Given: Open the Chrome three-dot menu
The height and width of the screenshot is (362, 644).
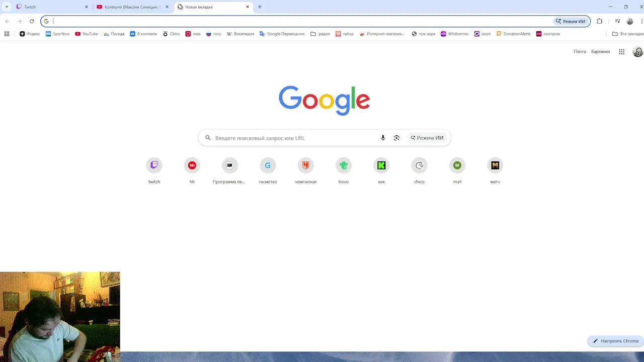Looking at the screenshot, I should click(x=641, y=21).
